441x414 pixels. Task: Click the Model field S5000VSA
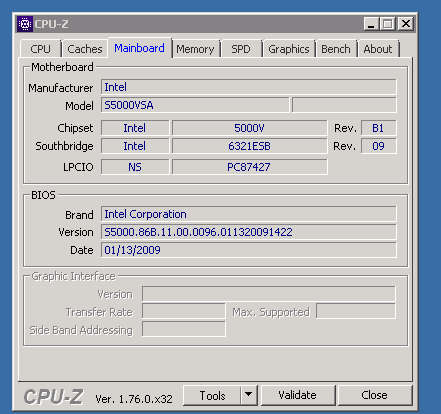(x=195, y=105)
